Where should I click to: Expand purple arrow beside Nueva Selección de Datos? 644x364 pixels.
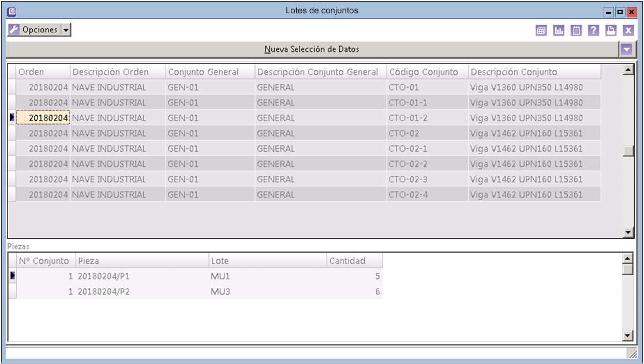626,50
